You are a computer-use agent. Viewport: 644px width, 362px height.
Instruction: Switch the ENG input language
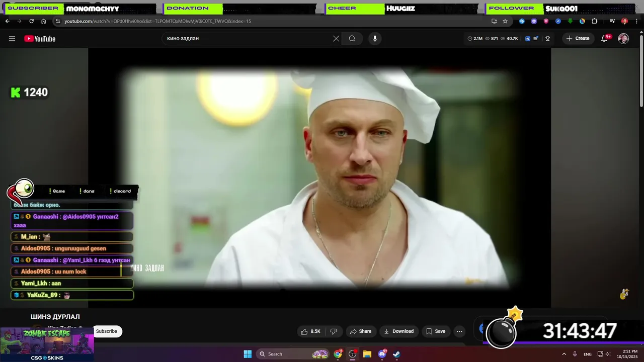pos(587,354)
